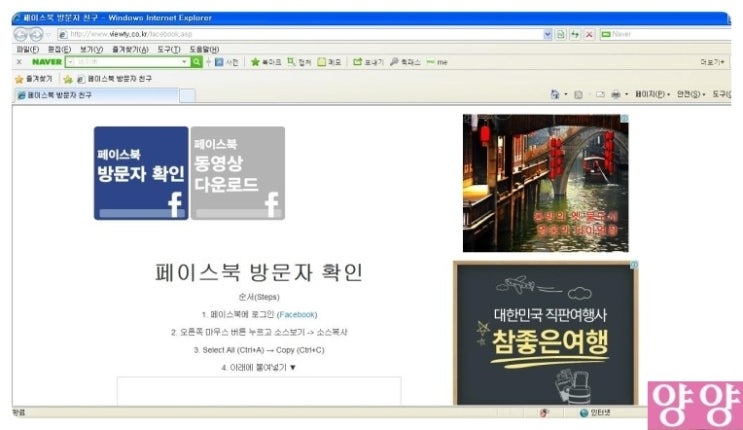The image size is (743, 430).
Task: Click the green star 북마크 toolbar button
Action: click(266, 62)
